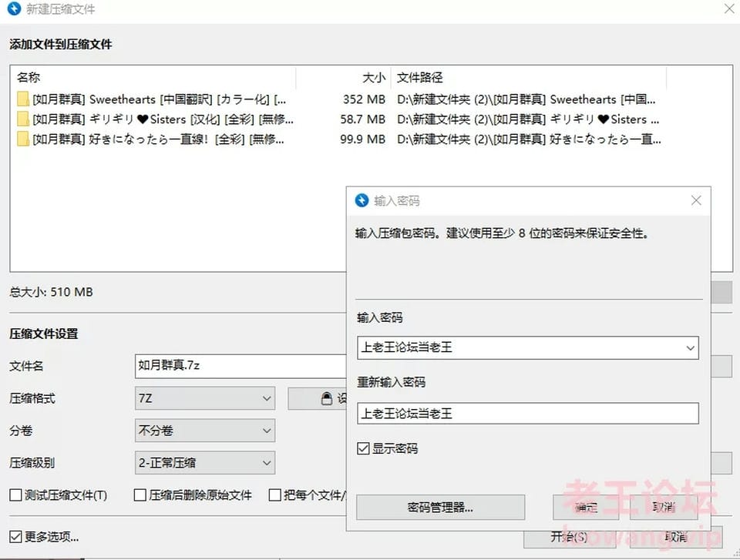Click the file path of the 好きになったら一直 entry
This screenshot has width=740, height=560.
(x=529, y=139)
